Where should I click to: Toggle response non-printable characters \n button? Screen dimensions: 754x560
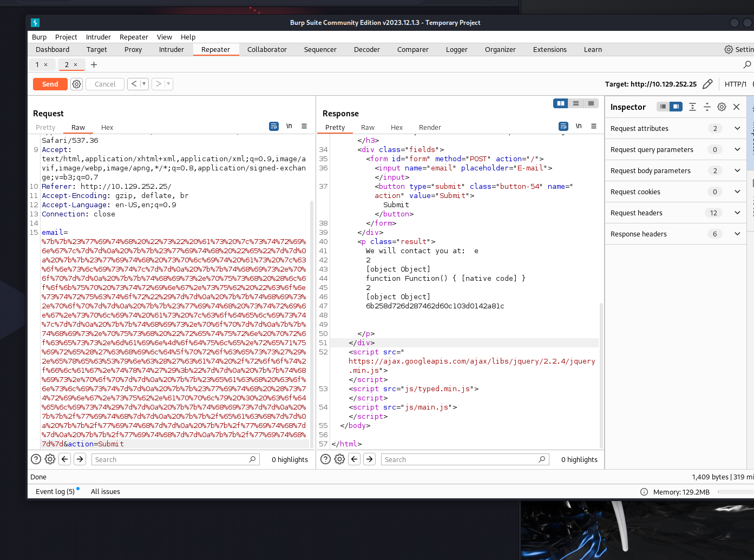(x=579, y=126)
